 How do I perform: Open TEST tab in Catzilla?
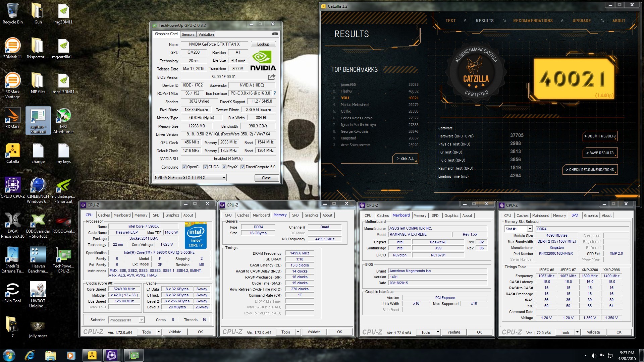click(450, 21)
